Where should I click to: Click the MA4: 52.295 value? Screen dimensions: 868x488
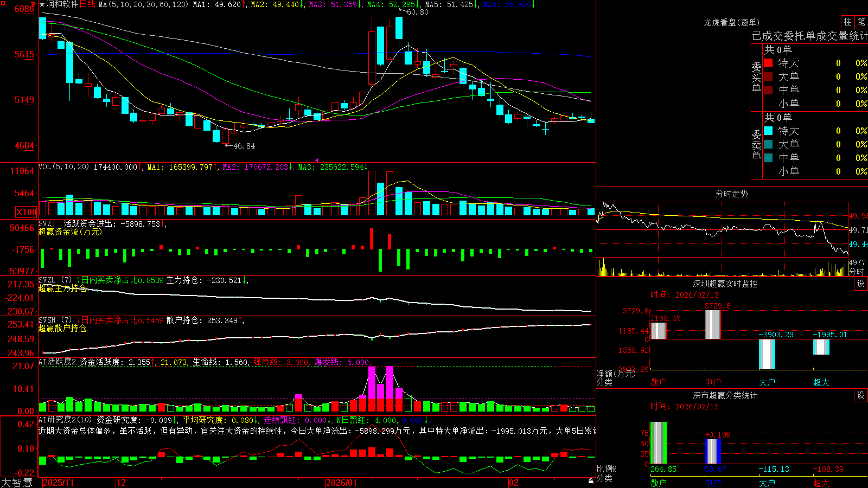point(392,4)
